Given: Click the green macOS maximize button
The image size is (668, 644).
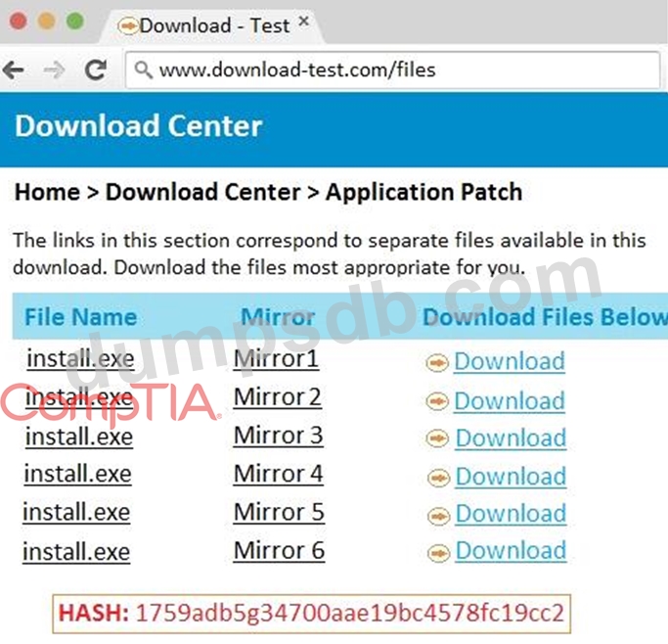Looking at the screenshot, I should coord(74,22).
